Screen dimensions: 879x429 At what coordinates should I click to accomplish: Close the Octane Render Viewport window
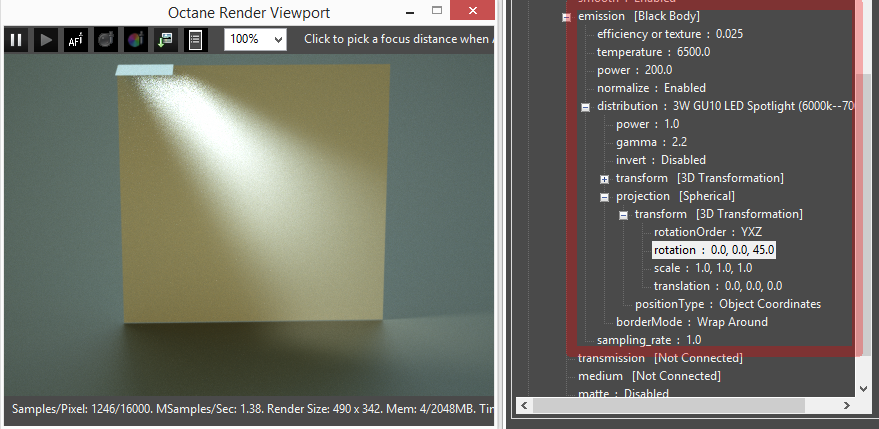tap(472, 10)
